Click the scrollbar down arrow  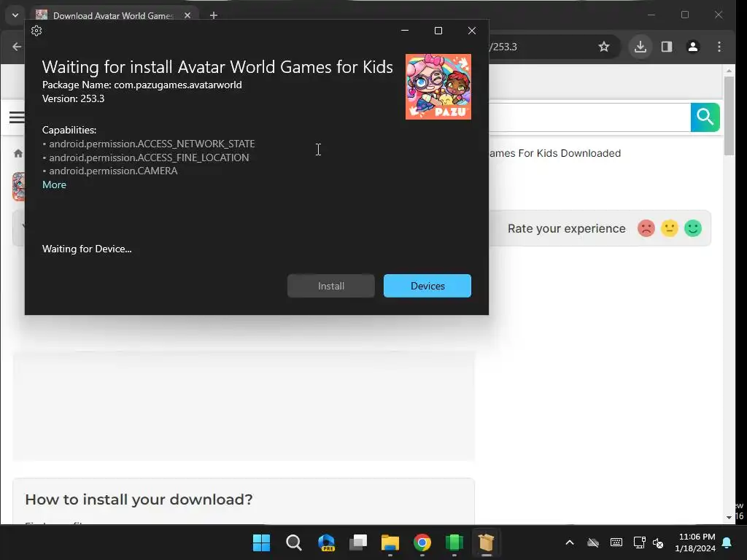click(729, 518)
